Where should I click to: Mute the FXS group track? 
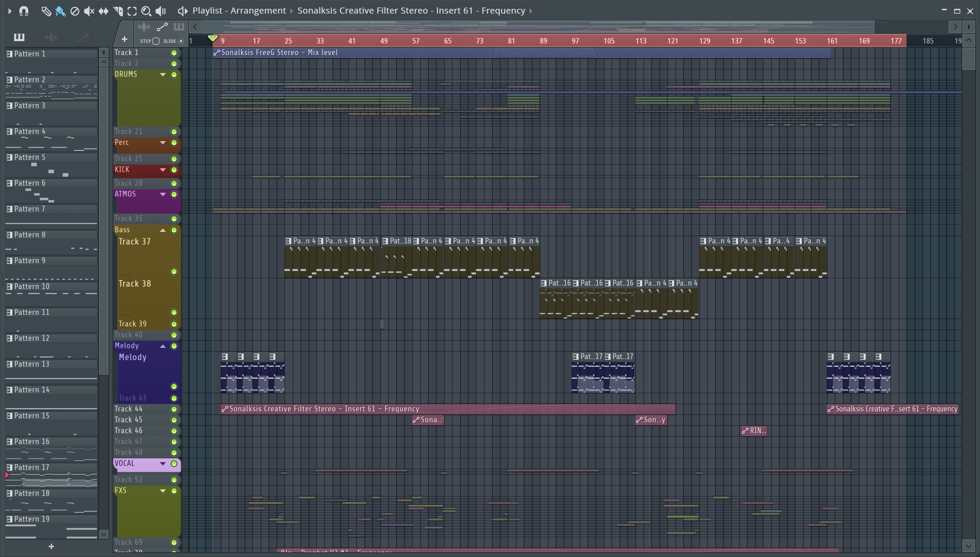point(174,491)
